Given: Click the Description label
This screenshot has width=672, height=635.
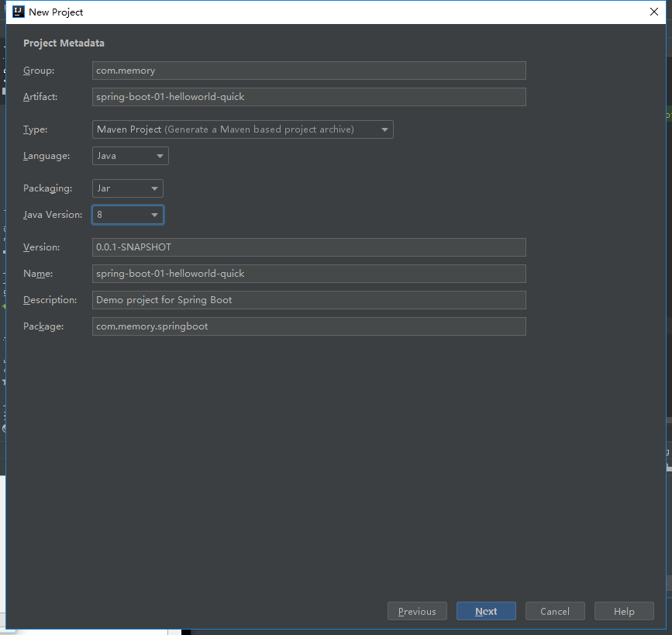Looking at the screenshot, I should (x=50, y=300).
